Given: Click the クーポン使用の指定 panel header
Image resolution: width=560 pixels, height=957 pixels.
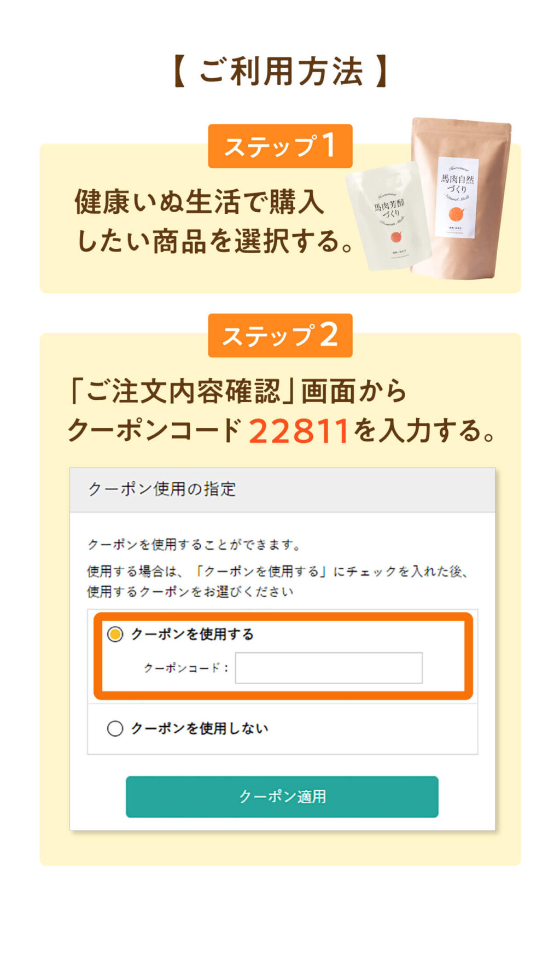Looking at the screenshot, I should [x=282, y=489].
